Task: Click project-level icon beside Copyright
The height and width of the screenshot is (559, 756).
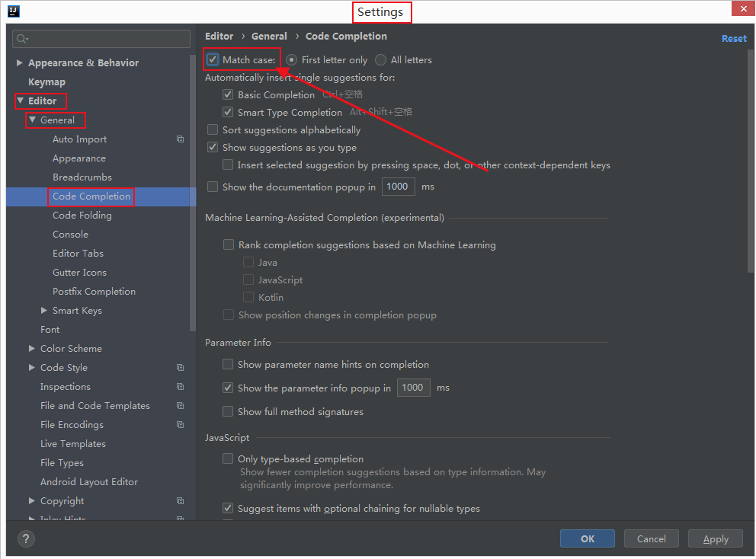Action: point(181,500)
